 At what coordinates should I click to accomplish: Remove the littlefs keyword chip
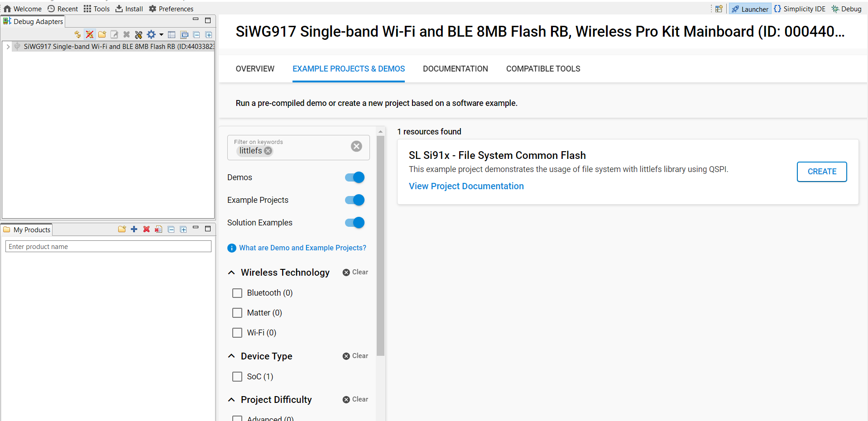pos(268,151)
